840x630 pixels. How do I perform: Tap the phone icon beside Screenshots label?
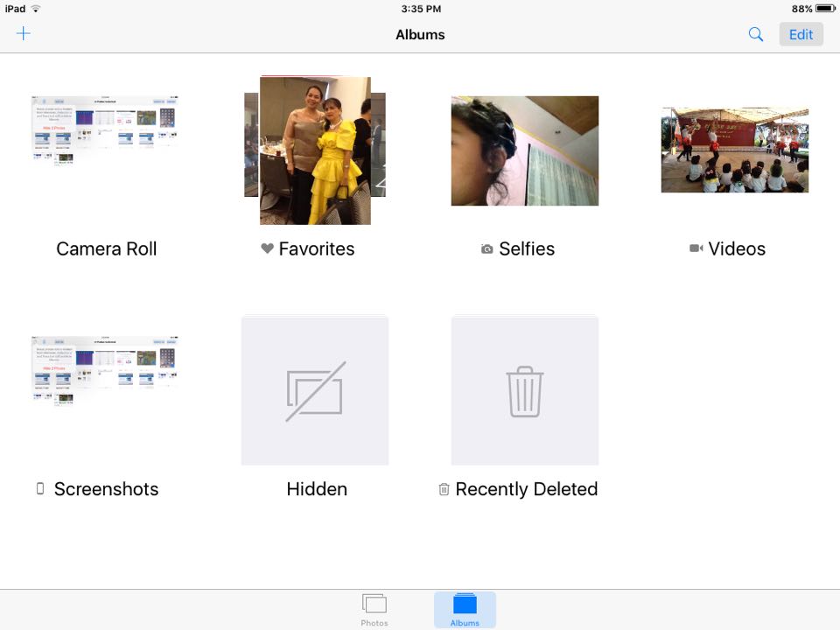pyautogui.click(x=39, y=489)
